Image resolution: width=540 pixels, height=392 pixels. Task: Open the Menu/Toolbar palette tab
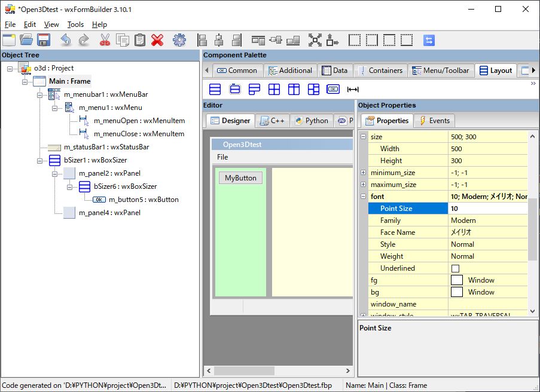click(x=441, y=71)
